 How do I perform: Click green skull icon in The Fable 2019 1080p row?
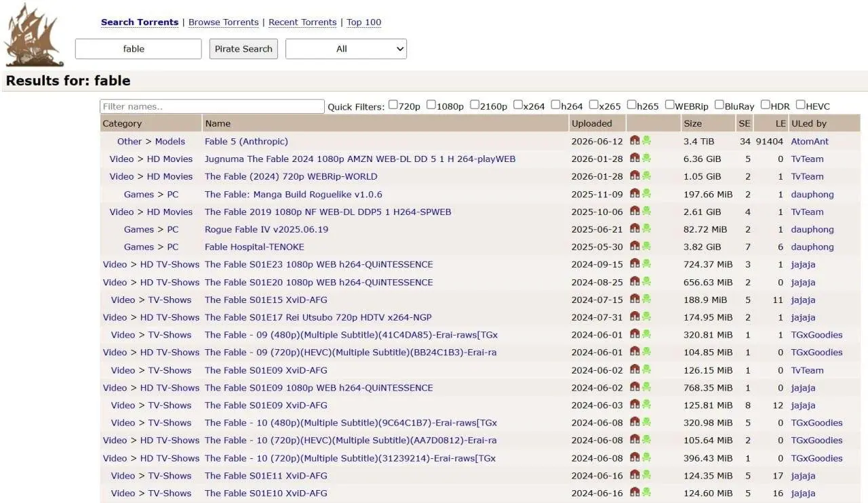tap(646, 211)
